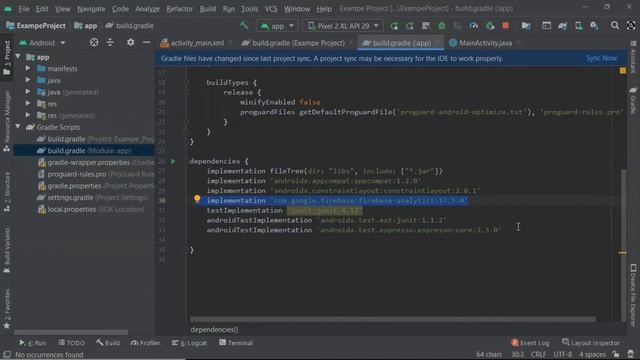Select settings.gradle in project tree
Image resolution: width=640 pixels, height=360 pixels.
[x=93, y=198]
